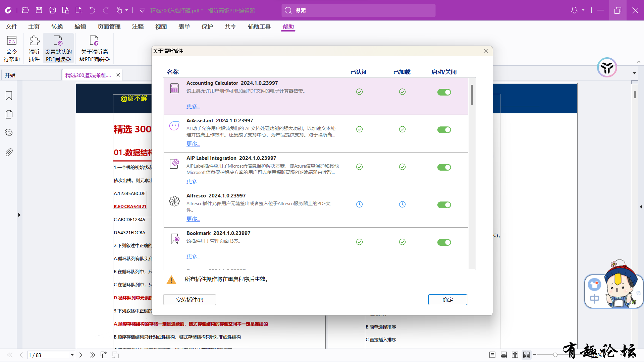Open the tab list dropdown arrow
The image size is (644, 362).
tap(634, 73)
